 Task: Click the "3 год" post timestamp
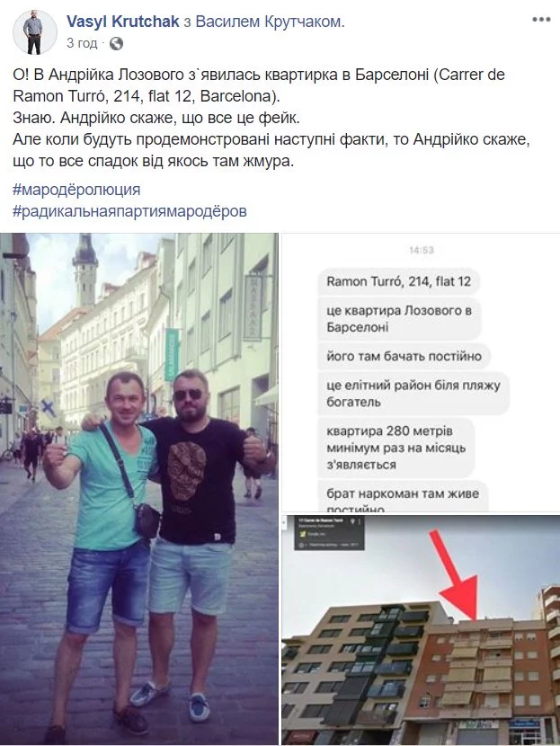(82, 43)
